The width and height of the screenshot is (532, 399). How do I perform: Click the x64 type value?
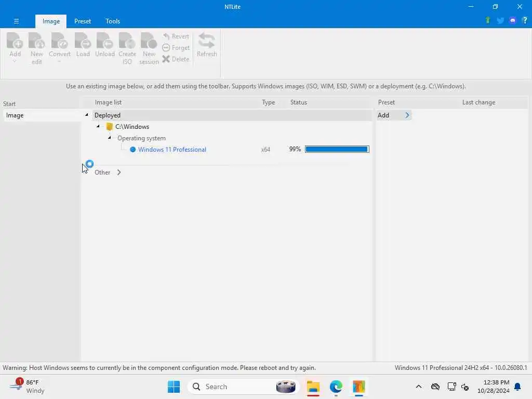click(265, 150)
